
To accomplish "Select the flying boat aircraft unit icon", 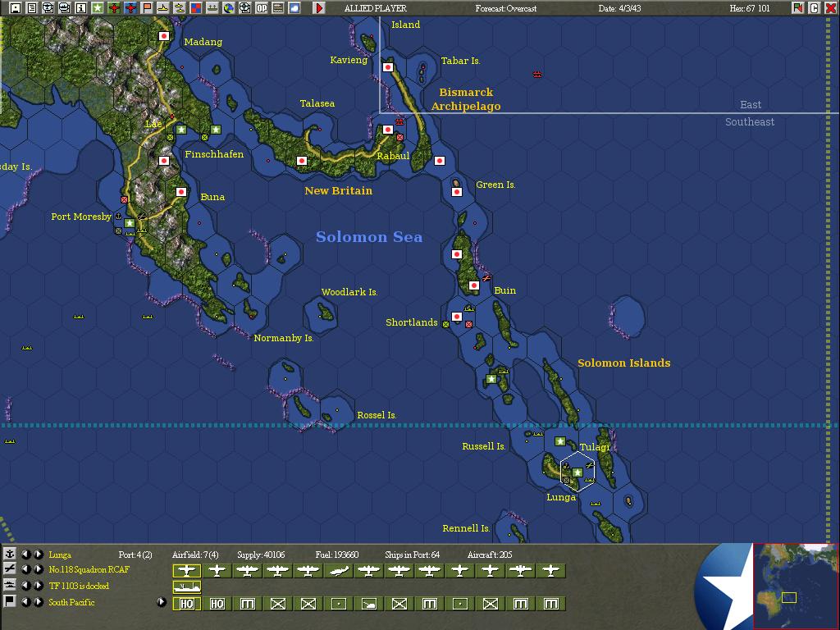I will coord(338,571).
